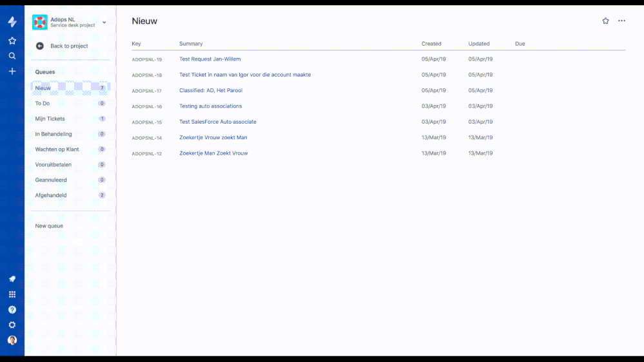Screen dimensions: 644x362
Task: Open the To Do queue
Action: [x=71, y=104]
